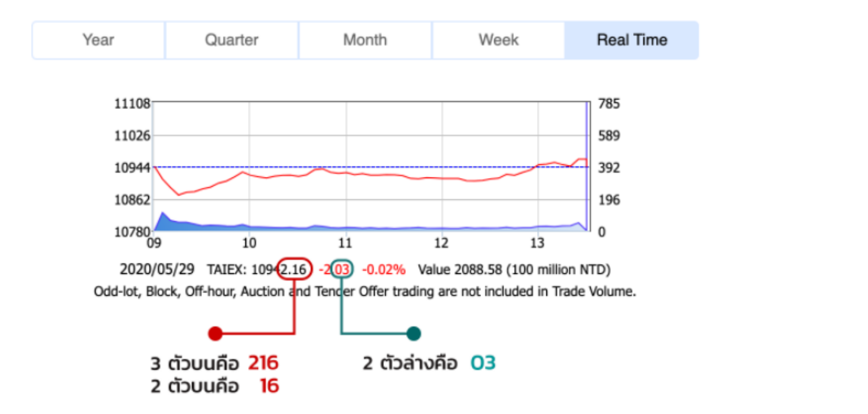Click the teal-circled 03 change digits
This screenshot has width=868, height=414.
tap(342, 270)
